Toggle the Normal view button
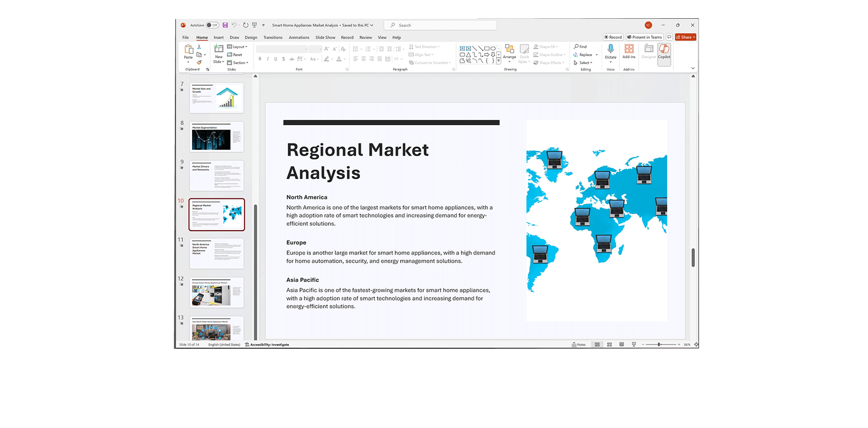Viewport: 868px width, 428px height. (x=597, y=345)
